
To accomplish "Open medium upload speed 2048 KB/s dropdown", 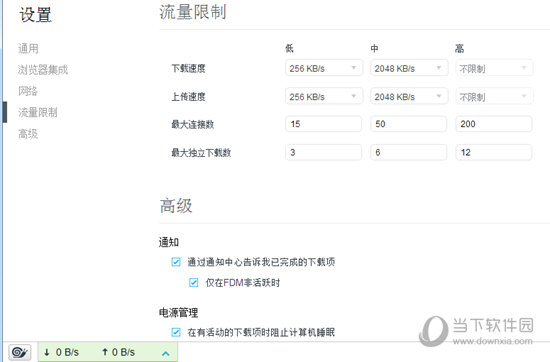I will pyautogui.click(x=409, y=96).
